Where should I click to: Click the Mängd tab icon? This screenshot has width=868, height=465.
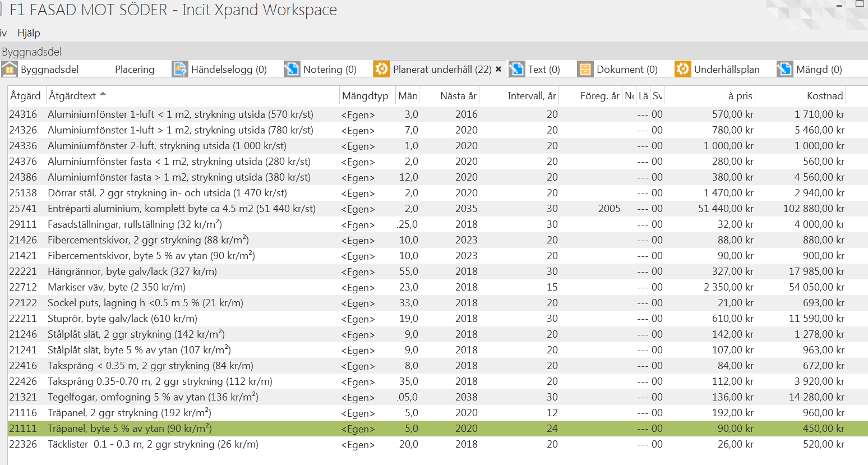785,69
